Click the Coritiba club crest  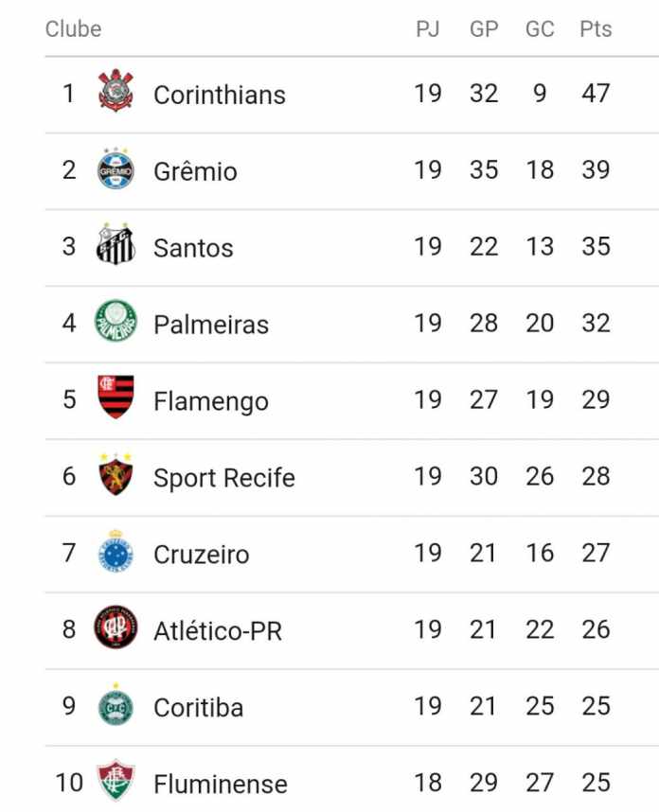click(116, 705)
